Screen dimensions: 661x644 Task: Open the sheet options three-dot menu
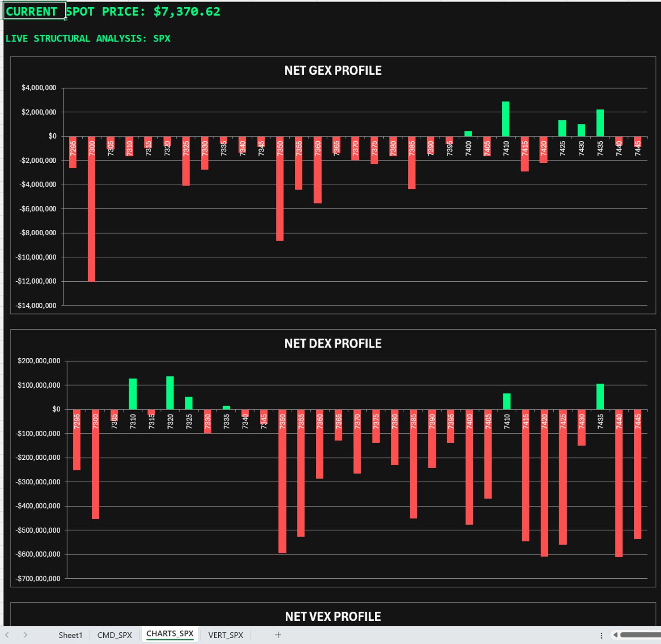(x=602, y=636)
